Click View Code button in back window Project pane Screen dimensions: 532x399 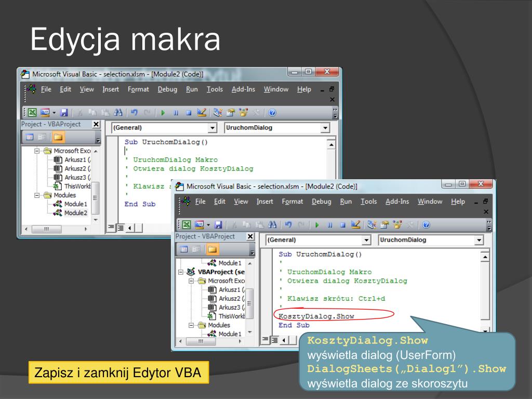coord(30,137)
